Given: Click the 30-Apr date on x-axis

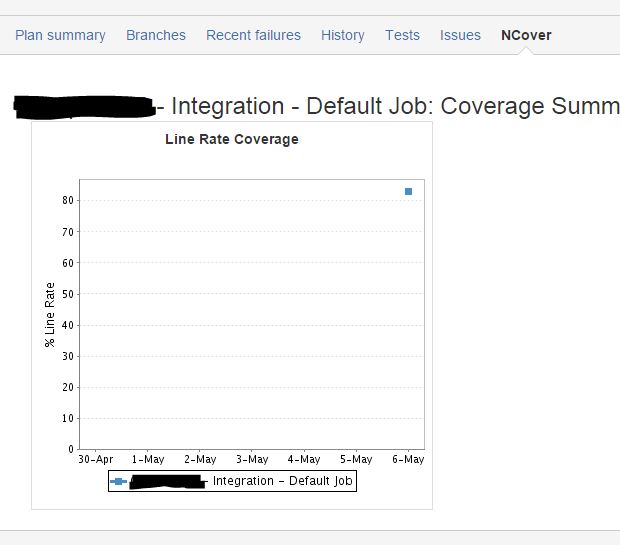Looking at the screenshot, I should (x=96, y=459).
